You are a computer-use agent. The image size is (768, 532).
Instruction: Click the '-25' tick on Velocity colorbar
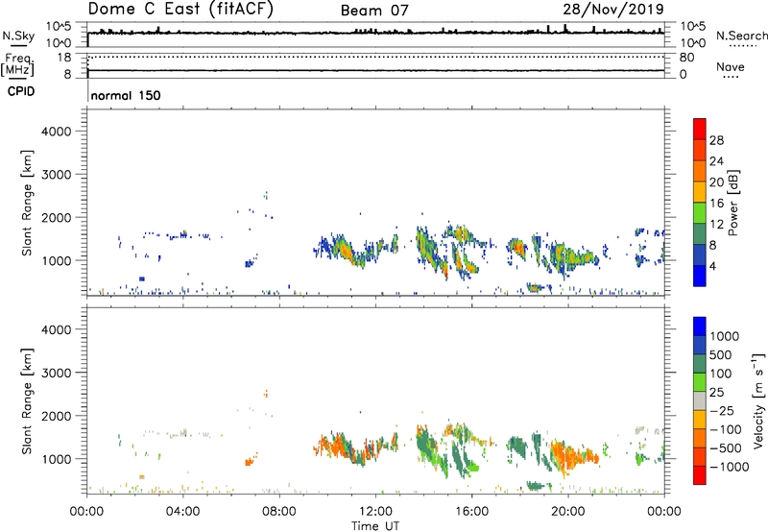(722, 411)
